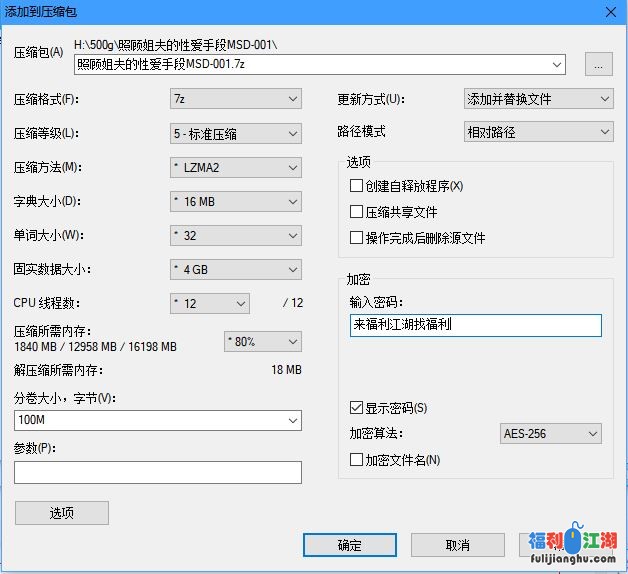
Task: Click the Cancel (取消) button
Action: (457, 545)
